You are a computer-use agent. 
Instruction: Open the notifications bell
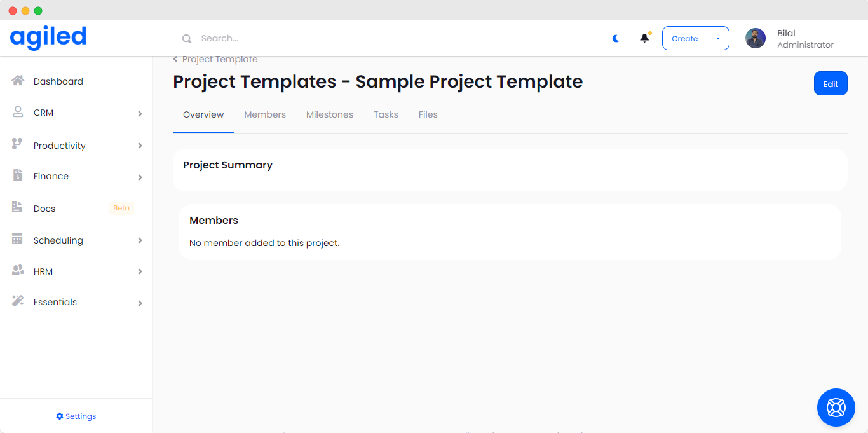[644, 38]
